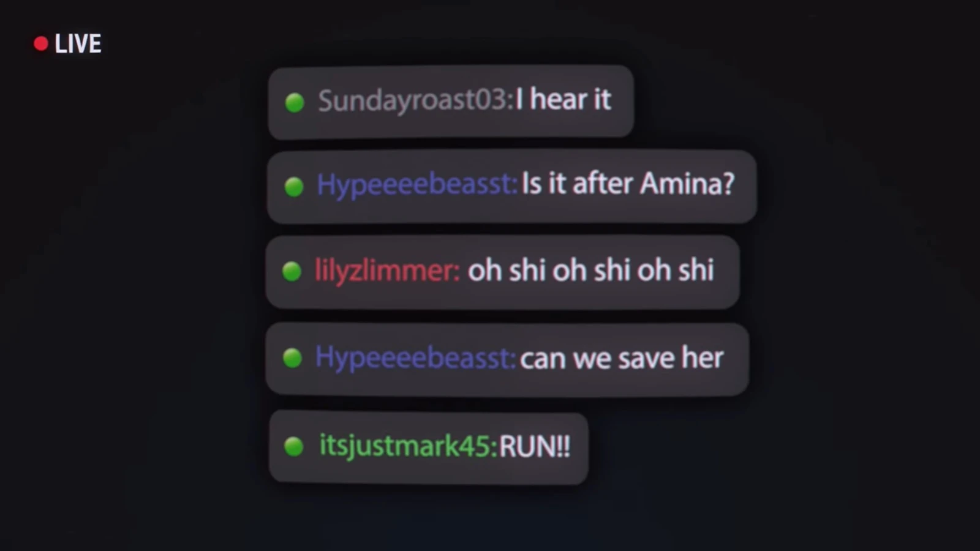The width and height of the screenshot is (980, 551).
Task: Click the 'Is it after Amina?' message text
Action: point(628,183)
